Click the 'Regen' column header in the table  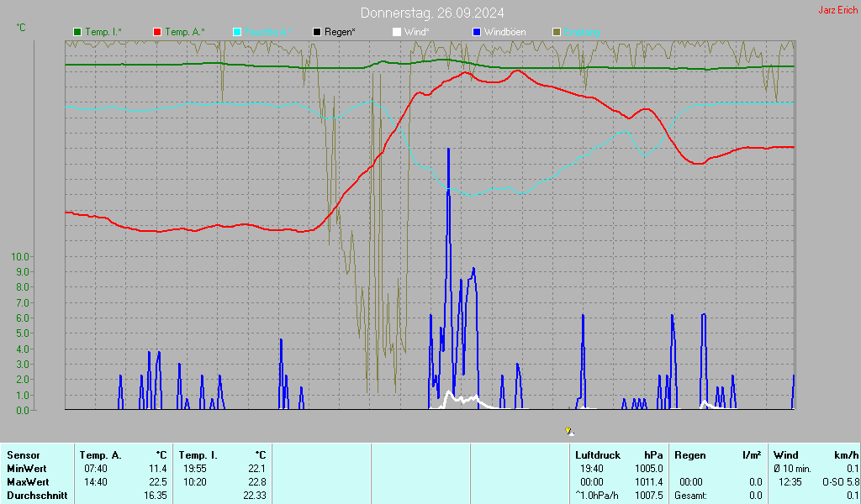pyautogui.click(x=690, y=455)
